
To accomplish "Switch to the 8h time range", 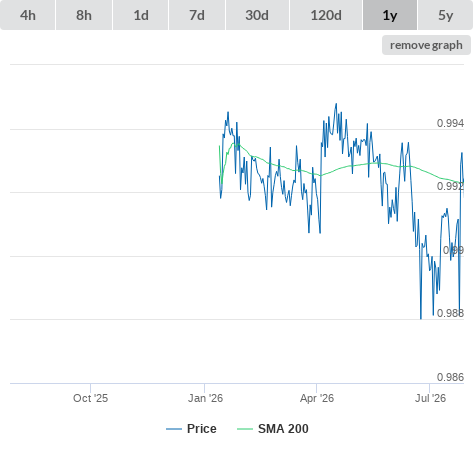I will [x=84, y=15].
